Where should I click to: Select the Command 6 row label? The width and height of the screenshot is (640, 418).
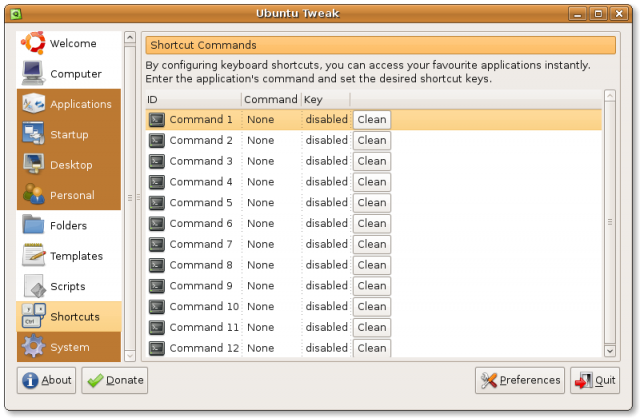point(201,224)
